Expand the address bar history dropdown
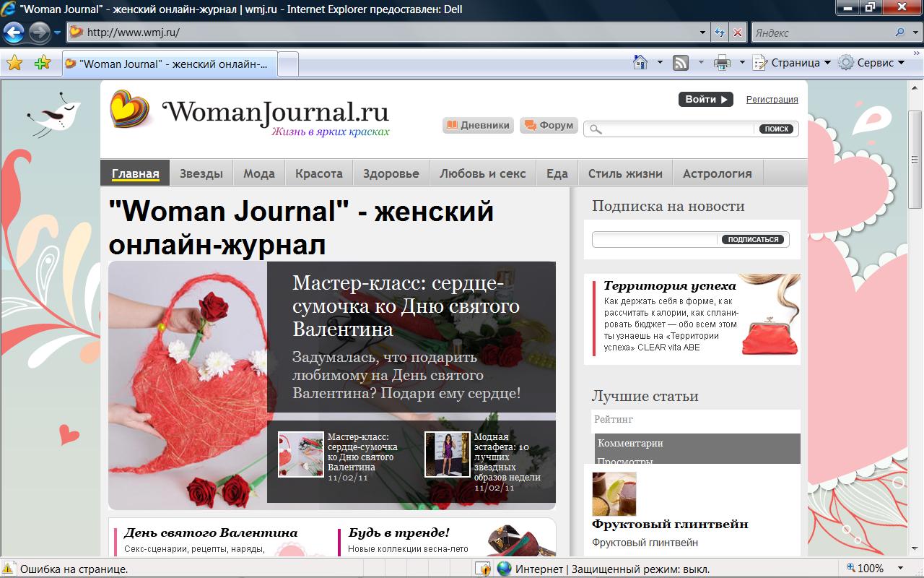Screen dimensions: 924x578 [703, 33]
